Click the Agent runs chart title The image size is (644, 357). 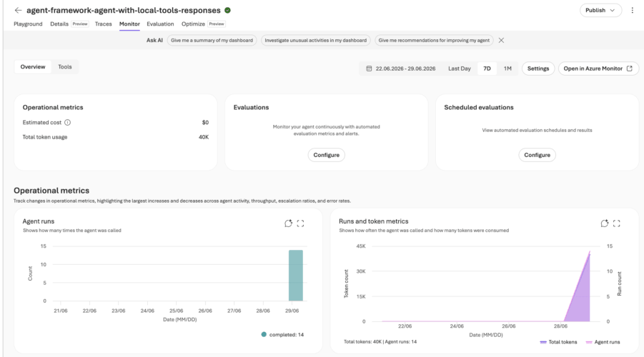coord(38,221)
